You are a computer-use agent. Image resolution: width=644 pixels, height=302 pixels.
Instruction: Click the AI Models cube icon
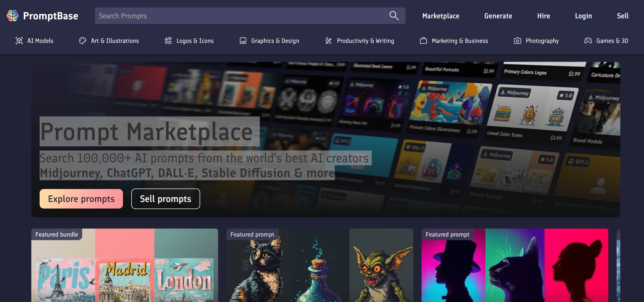(19, 41)
